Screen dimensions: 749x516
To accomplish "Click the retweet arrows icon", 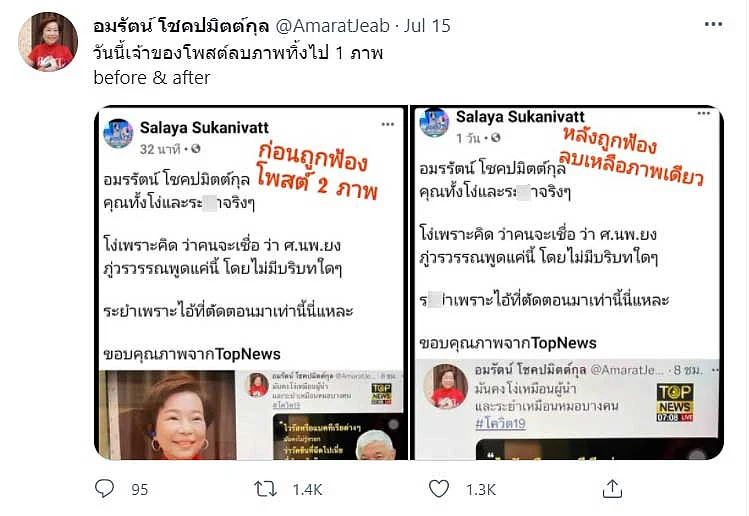I will click(265, 489).
